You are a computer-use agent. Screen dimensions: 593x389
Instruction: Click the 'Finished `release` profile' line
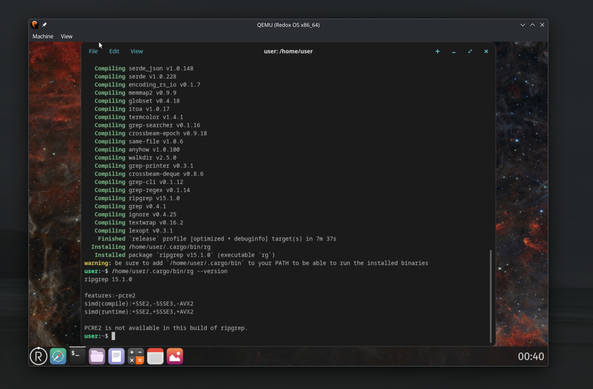tap(217, 239)
